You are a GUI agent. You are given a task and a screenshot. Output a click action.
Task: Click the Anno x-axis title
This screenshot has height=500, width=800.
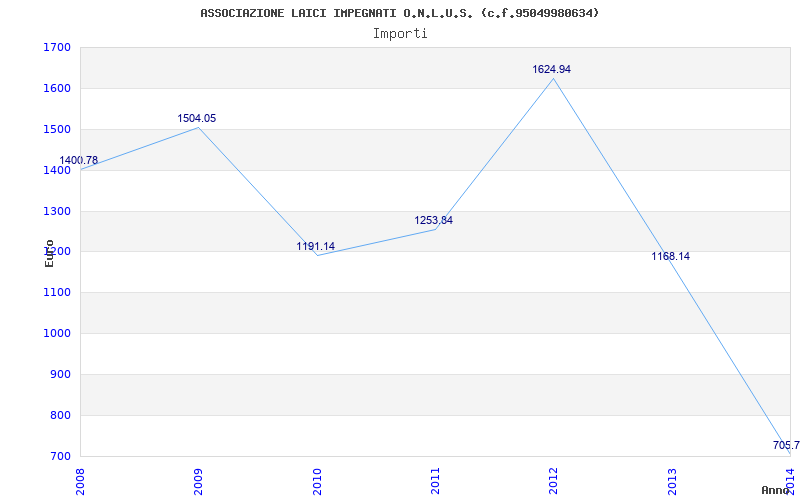click(x=776, y=490)
